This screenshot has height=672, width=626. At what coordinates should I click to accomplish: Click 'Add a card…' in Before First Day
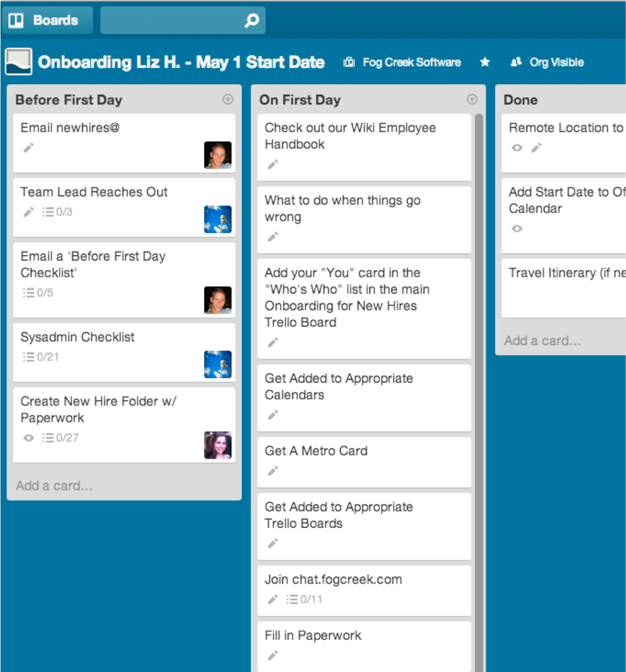point(54,486)
